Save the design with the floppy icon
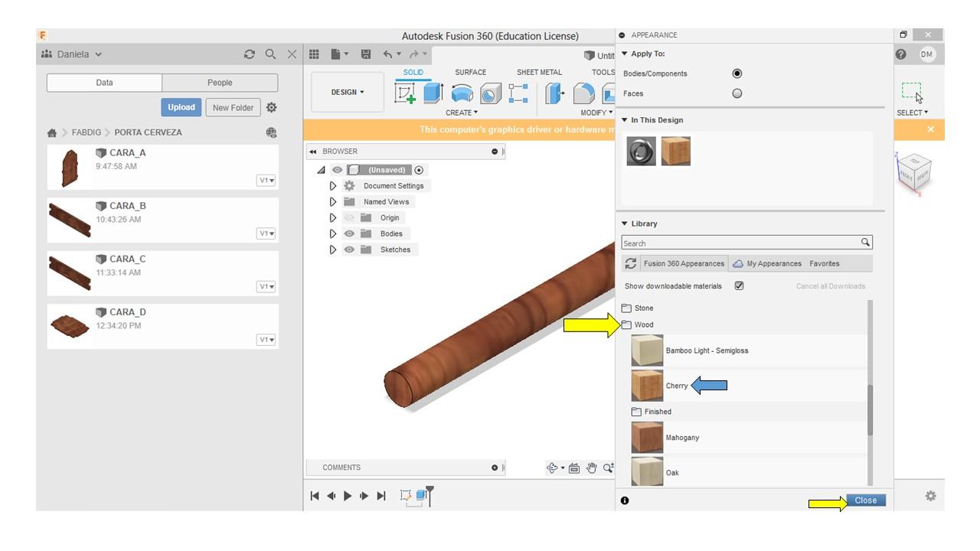This screenshot has height=551, width=980. 366,54
